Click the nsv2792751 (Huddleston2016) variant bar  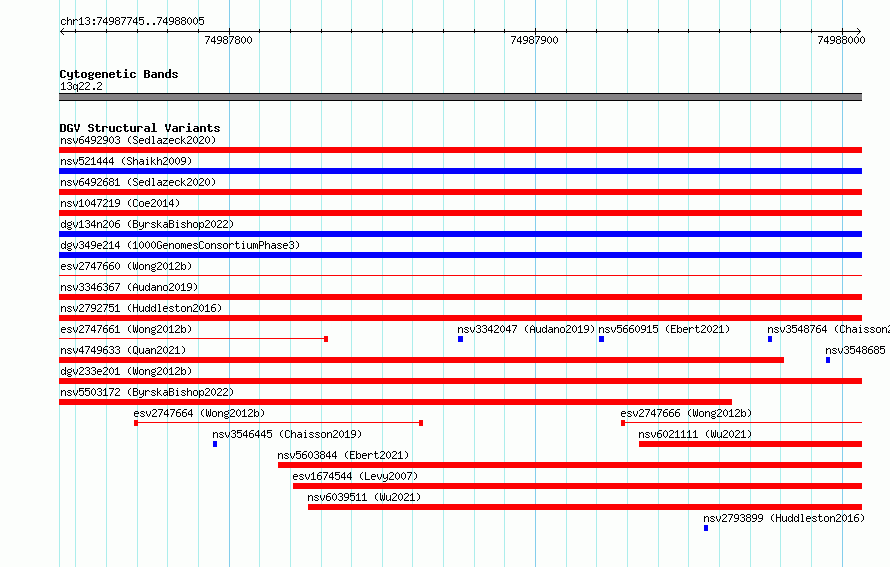460,318
